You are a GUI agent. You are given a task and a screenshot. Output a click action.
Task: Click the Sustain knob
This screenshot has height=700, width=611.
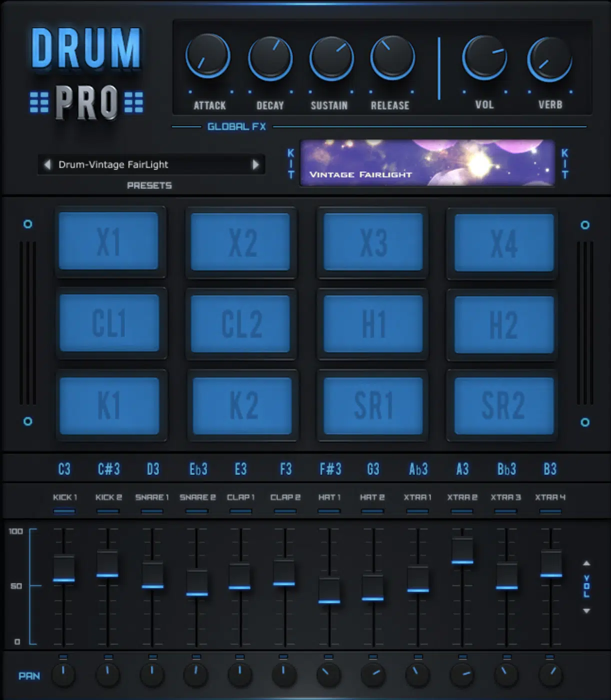coord(331,58)
